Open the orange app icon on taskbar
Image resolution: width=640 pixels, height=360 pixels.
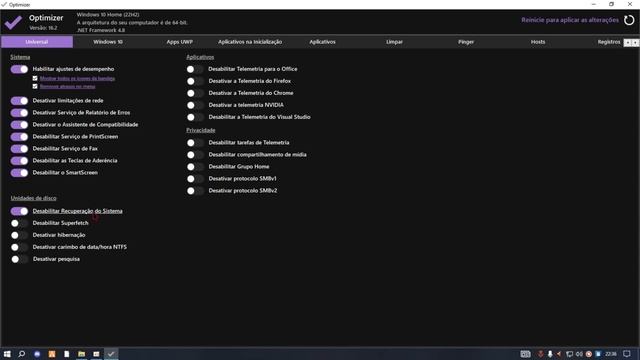click(52, 354)
